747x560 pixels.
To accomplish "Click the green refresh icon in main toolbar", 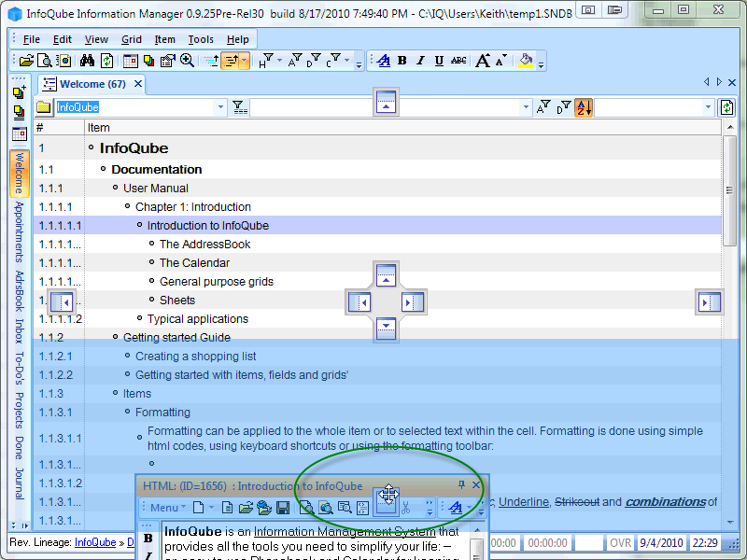I will pyautogui.click(x=106, y=61).
